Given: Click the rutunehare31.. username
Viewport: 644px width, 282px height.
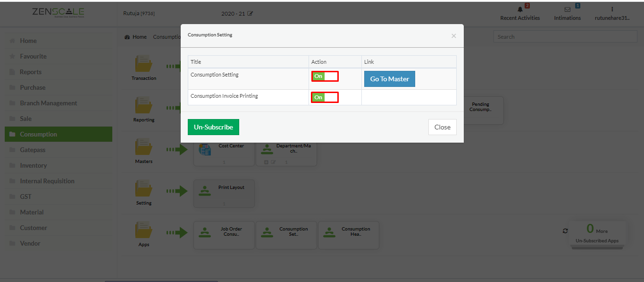Looking at the screenshot, I should [612, 18].
